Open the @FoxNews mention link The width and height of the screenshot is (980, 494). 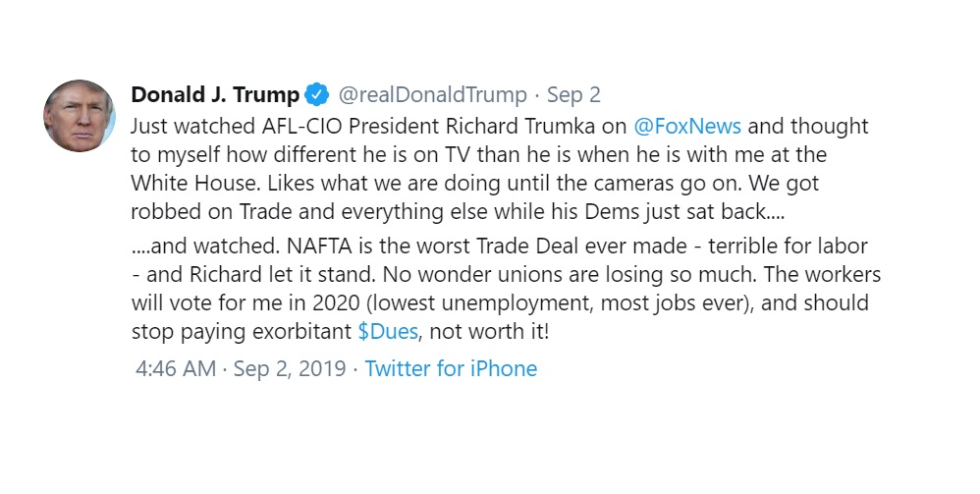click(687, 127)
